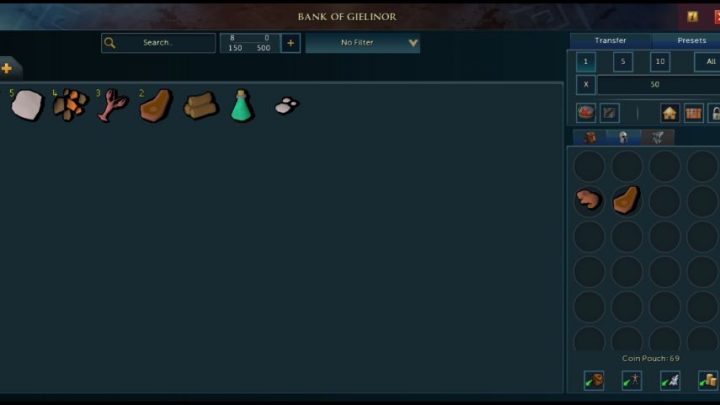The width and height of the screenshot is (720, 405).
Task: Click the plus beside bank capacity counter
Action: pyautogui.click(x=291, y=43)
